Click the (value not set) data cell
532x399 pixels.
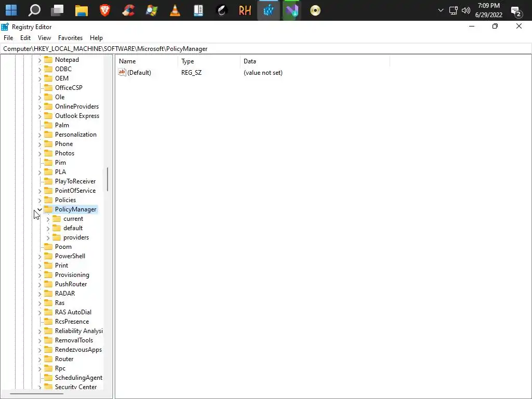click(x=263, y=73)
